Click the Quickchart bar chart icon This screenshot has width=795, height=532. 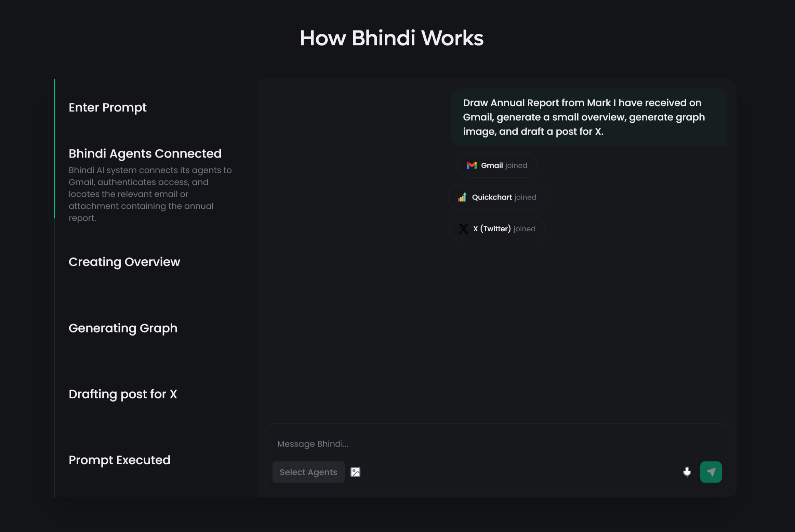(x=462, y=197)
